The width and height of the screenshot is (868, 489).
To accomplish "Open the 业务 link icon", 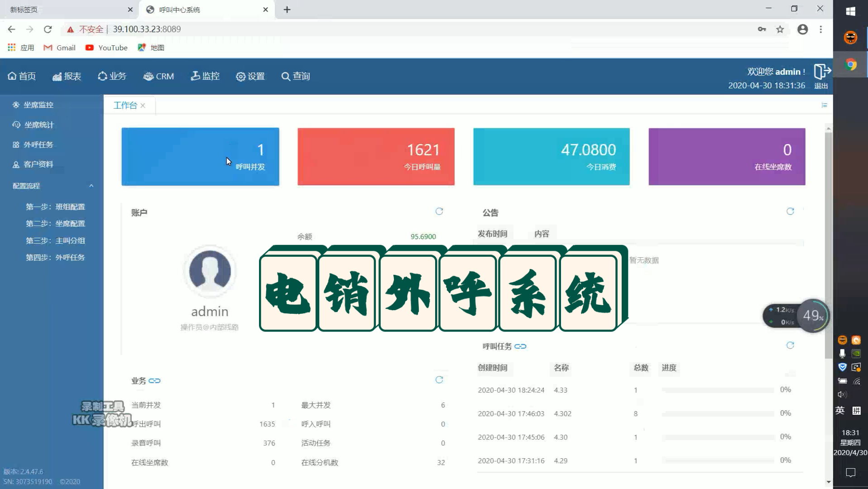I will click(154, 381).
